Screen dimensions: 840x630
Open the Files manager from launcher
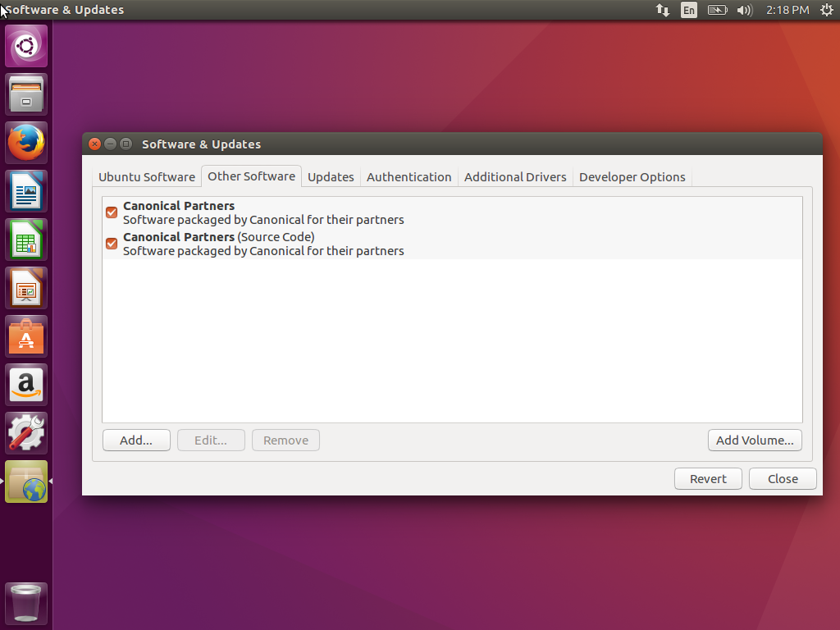point(26,94)
